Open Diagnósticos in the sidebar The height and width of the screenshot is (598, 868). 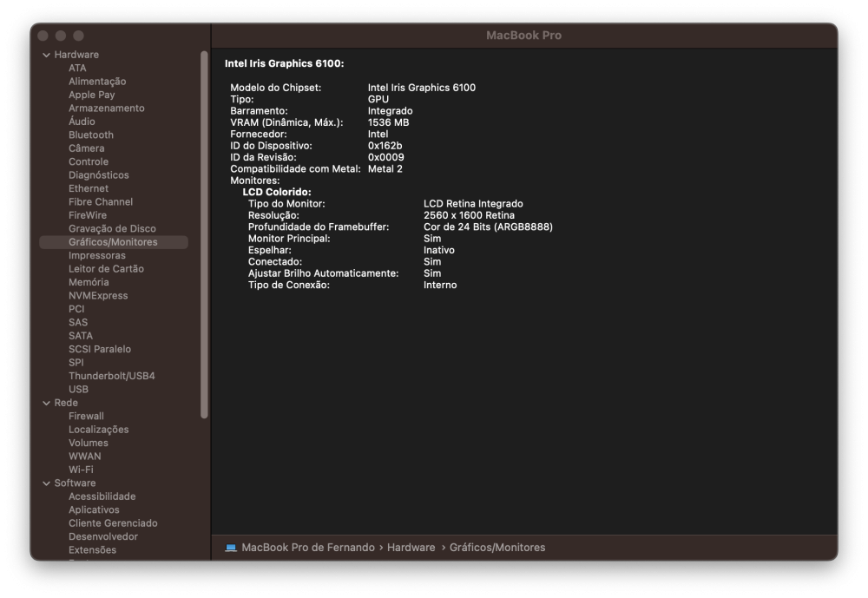coord(99,175)
